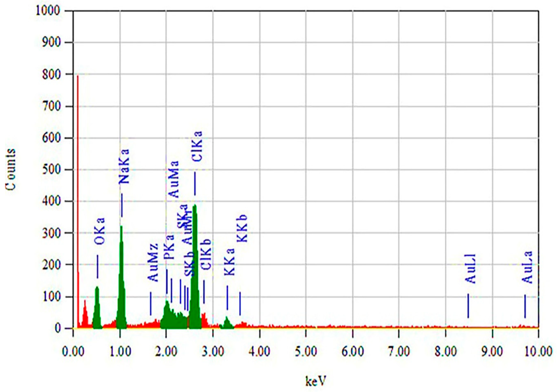The width and height of the screenshot is (557, 392).
Task: Click the Counts axis title
Action: 10,170
